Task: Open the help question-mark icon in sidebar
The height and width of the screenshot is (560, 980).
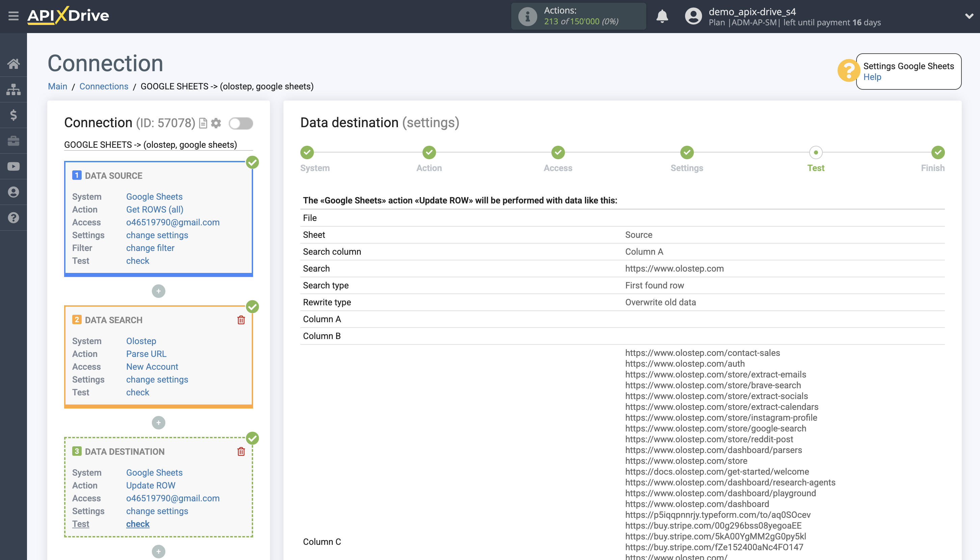Action: [14, 218]
